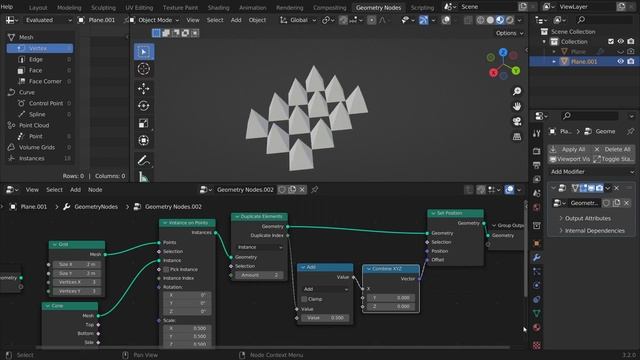Click the viewport gizmo Z axis
640x360 pixels.
[x=503, y=52]
